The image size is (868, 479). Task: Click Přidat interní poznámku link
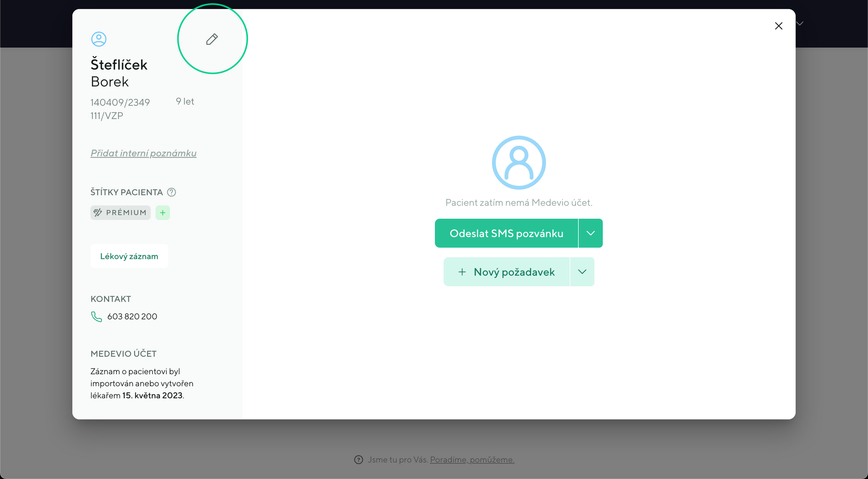pos(143,153)
